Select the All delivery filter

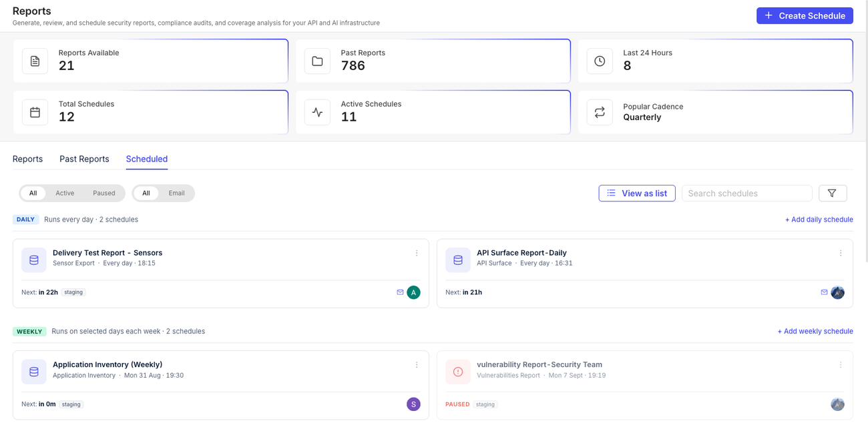pos(146,193)
